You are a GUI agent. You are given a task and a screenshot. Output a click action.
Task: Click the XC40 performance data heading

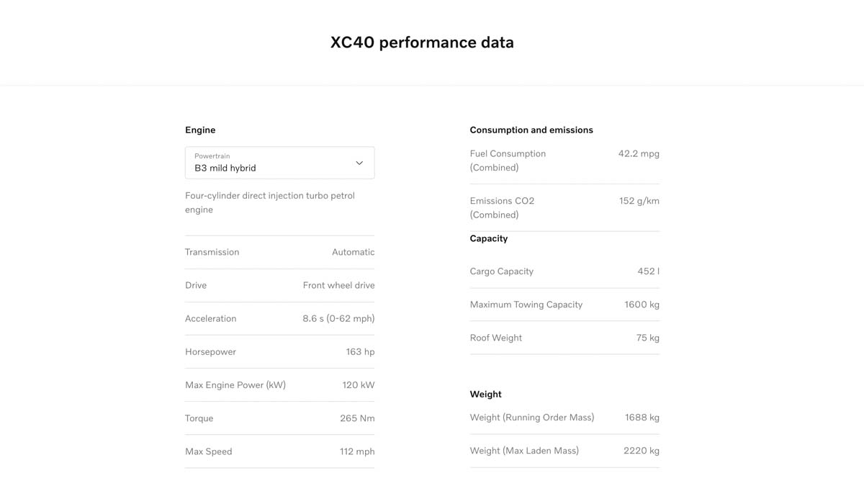(422, 42)
